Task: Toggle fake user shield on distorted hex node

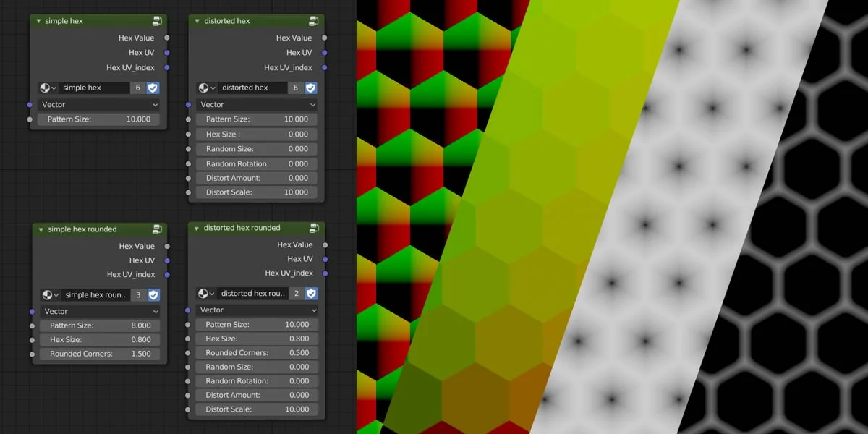Action: click(x=312, y=88)
